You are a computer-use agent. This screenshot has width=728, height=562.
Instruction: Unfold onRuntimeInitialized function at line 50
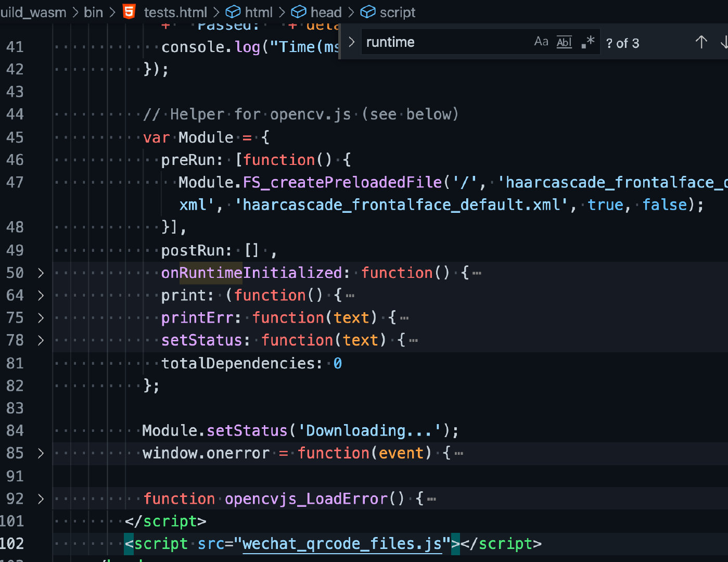tap(41, 273)
